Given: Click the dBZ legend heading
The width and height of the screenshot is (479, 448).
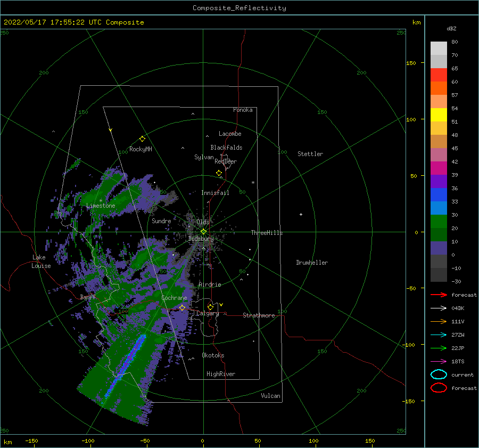Looking at the screenshot, I should (x=451, y=28).
